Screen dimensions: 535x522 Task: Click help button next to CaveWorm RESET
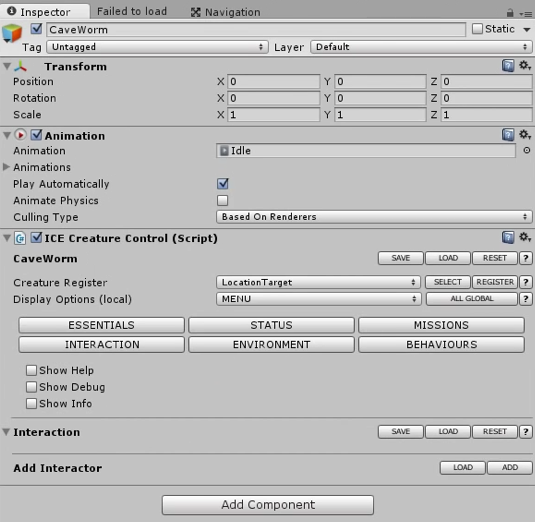pos(525,258)
